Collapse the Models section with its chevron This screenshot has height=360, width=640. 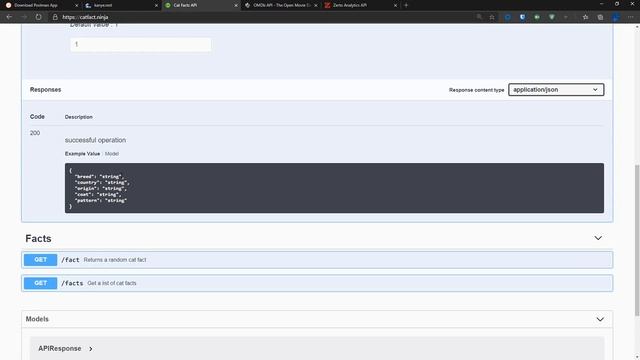(x=600, y=319)
